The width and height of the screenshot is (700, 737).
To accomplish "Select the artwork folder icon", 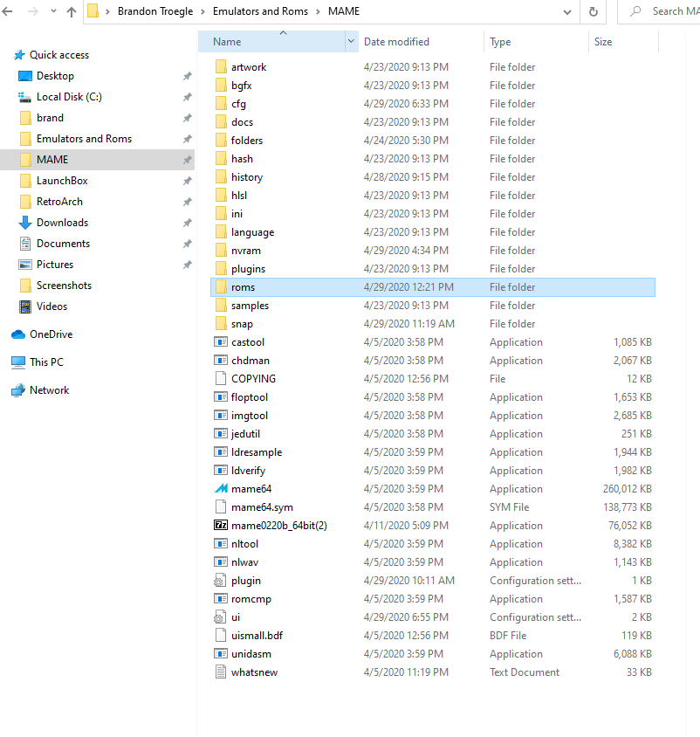I will 221,66.
